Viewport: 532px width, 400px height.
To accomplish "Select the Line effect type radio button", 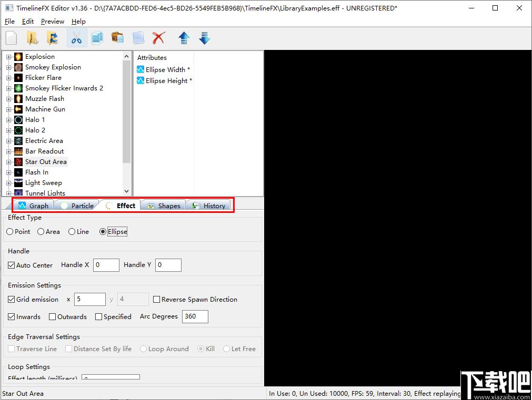I will [72, 231].
